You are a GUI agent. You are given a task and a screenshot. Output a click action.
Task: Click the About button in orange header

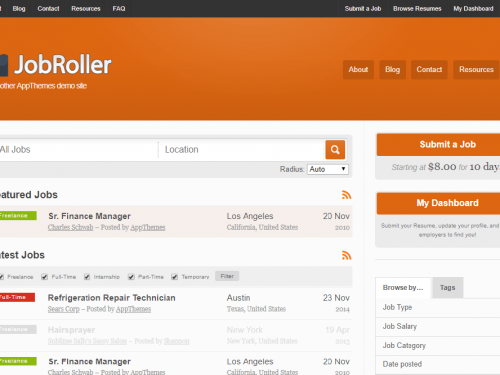click(358, 70)
